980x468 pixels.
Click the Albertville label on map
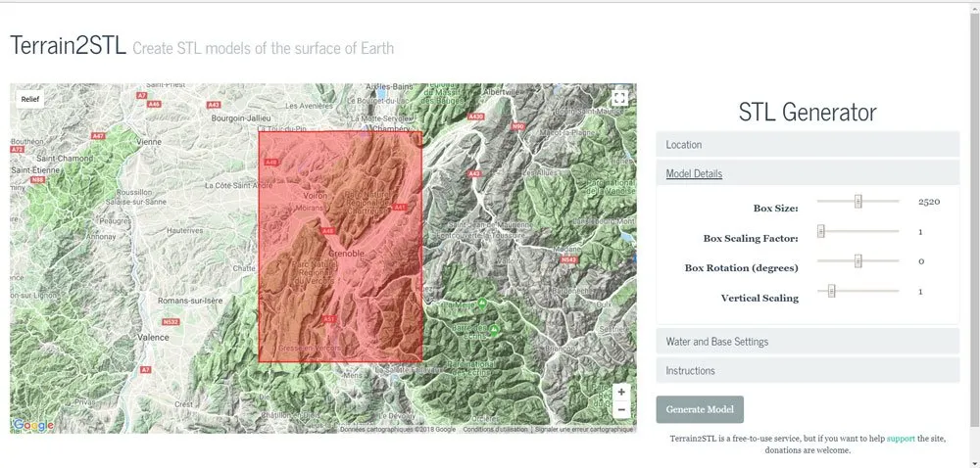[499, 92]
